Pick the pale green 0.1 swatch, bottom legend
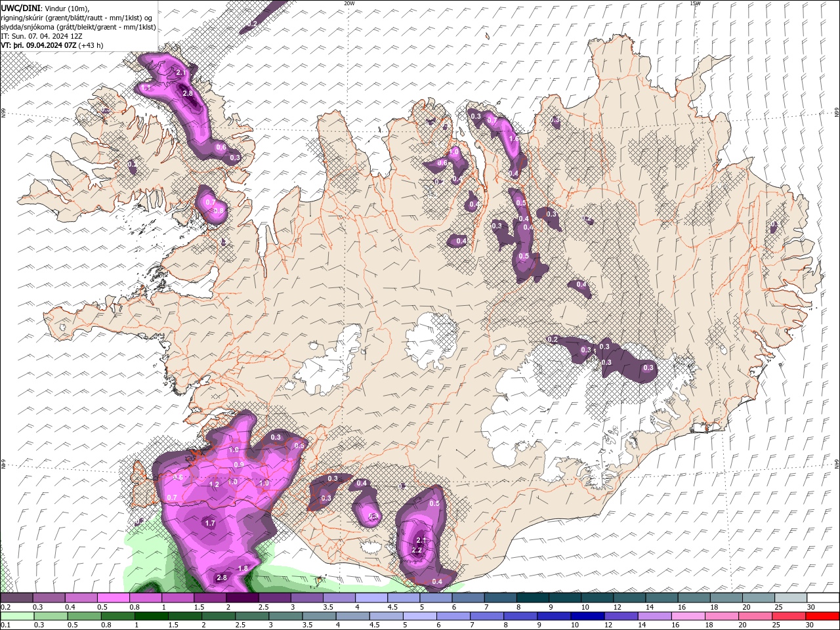The width and height of the screenshot is (840, 630). point(16,616)
